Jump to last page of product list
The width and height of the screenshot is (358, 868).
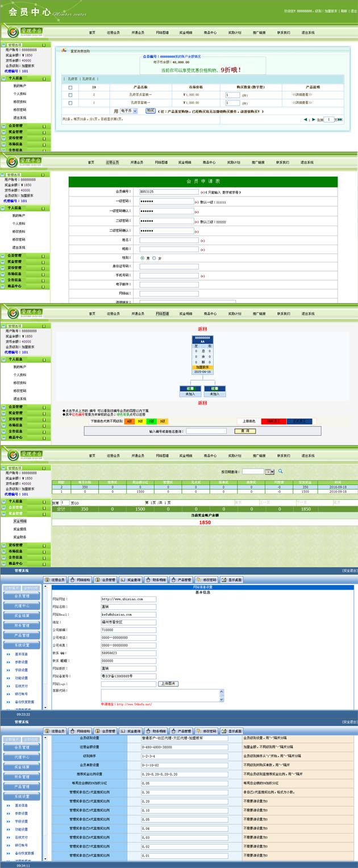click(341, 120)
